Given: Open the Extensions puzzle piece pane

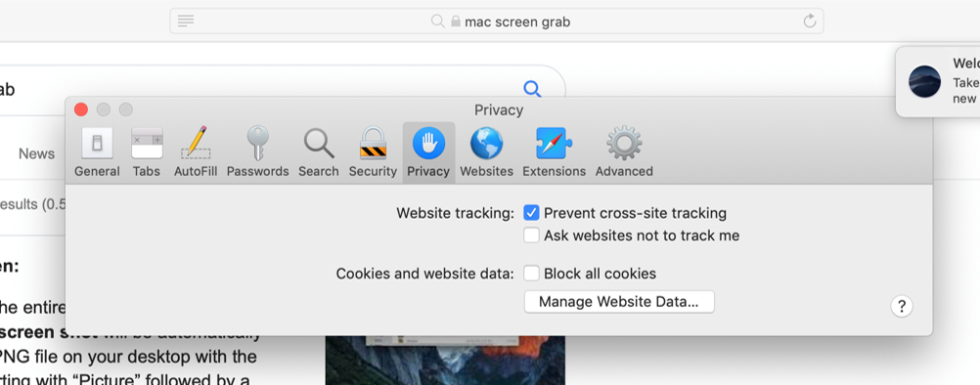Looking at the screenshot, I should (554, 152).
